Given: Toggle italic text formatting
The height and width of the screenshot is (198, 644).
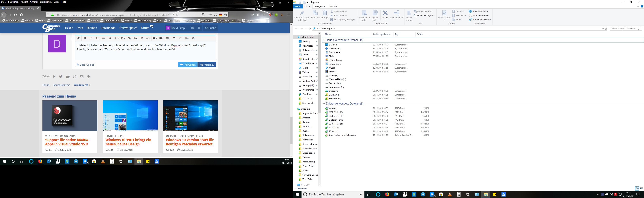Looking at the screenshot, I should click(x=91, y=38).
